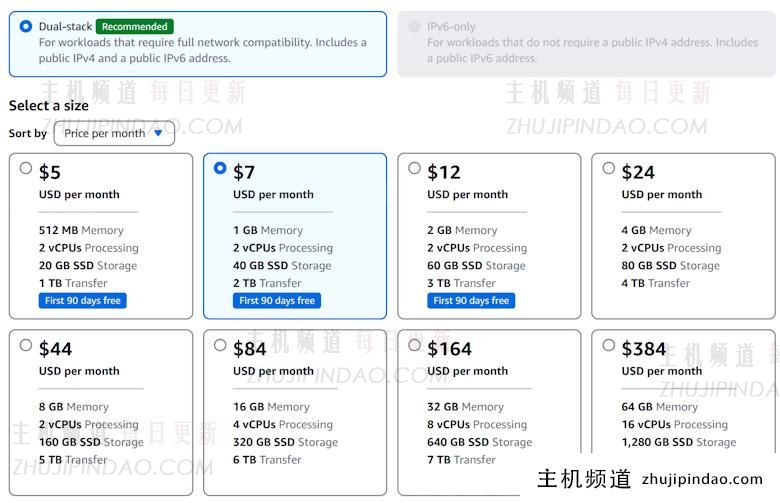This screenshot has width=780, height=503.
Task: Click the 8 vCPUs Processing text
Action: coord(477,424)
